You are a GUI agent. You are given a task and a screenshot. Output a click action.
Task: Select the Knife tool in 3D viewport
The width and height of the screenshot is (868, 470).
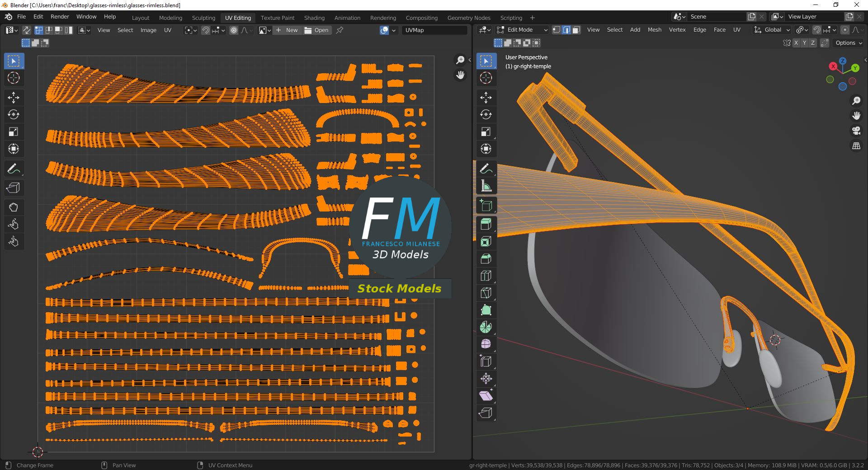486,293
